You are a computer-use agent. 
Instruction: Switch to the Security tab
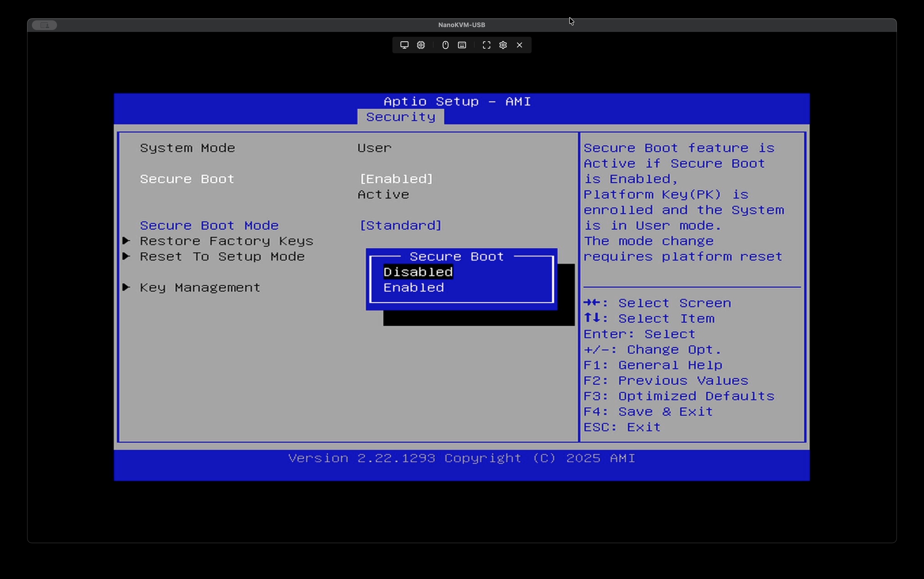point(401,117)
